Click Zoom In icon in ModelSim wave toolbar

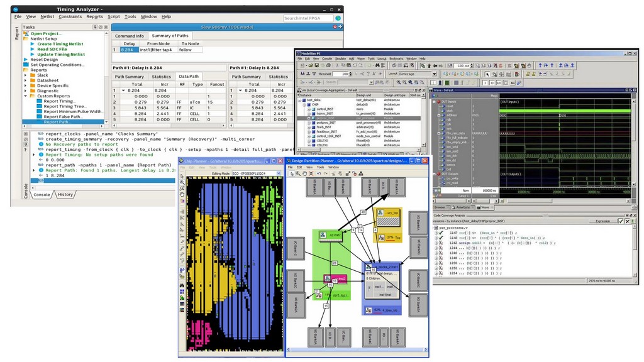pyautogui.click(x=398, y=82)
